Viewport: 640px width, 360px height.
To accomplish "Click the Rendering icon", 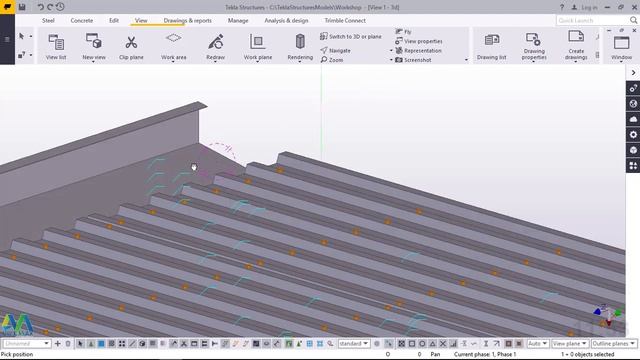I will 300,41.
